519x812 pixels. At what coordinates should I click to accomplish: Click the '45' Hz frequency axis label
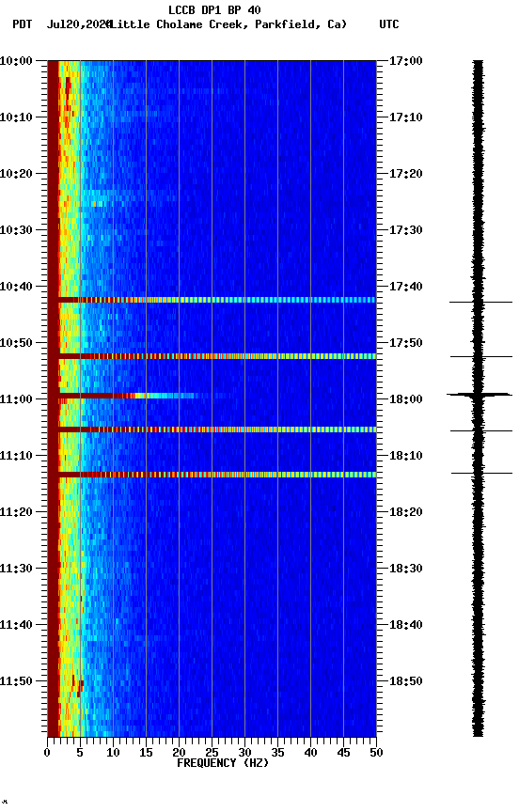click(x=343, y=753)
